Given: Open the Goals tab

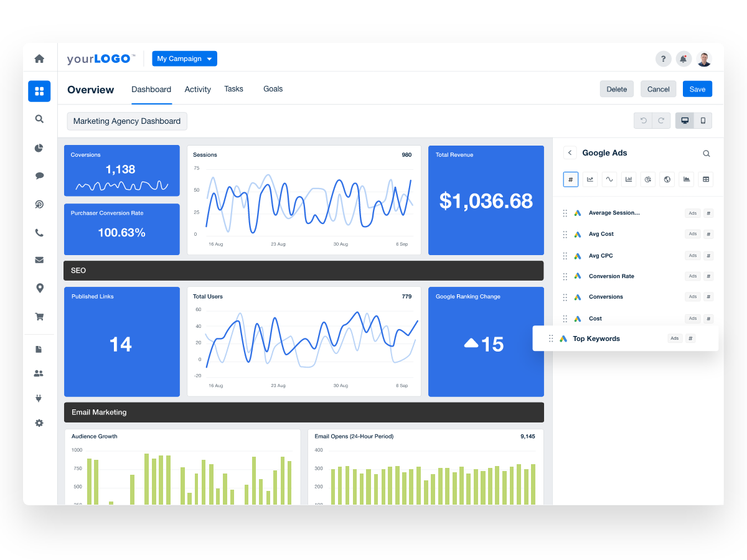Looking at the screenshot, I should [x=273, y=89].
